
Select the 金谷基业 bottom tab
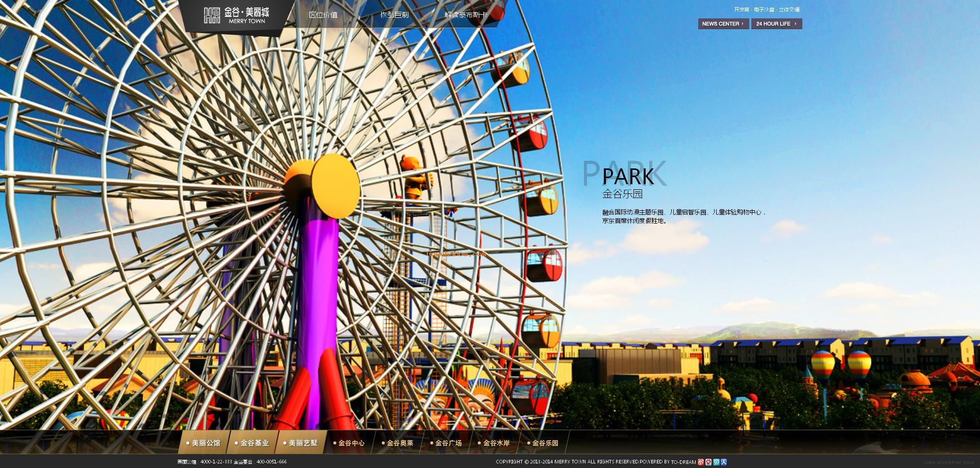coord(252,443)
